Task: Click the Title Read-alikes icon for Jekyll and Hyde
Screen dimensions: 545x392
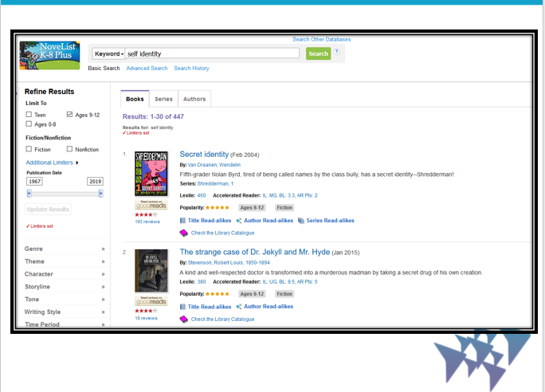Action: (182, 307)
